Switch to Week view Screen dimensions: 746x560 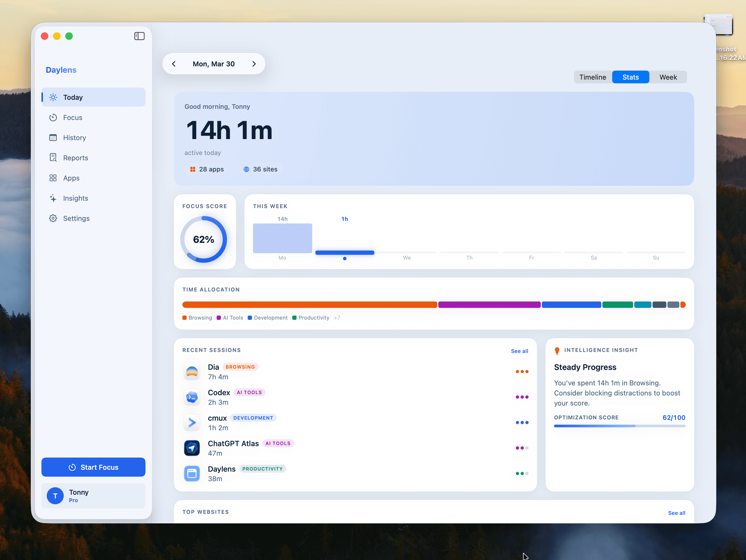pyautogui.click(x=668, y=77)
